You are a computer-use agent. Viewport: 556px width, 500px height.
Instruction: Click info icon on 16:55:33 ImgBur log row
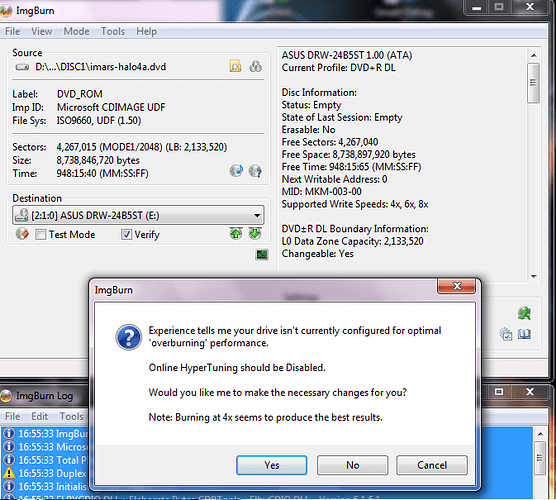point(9,433)
